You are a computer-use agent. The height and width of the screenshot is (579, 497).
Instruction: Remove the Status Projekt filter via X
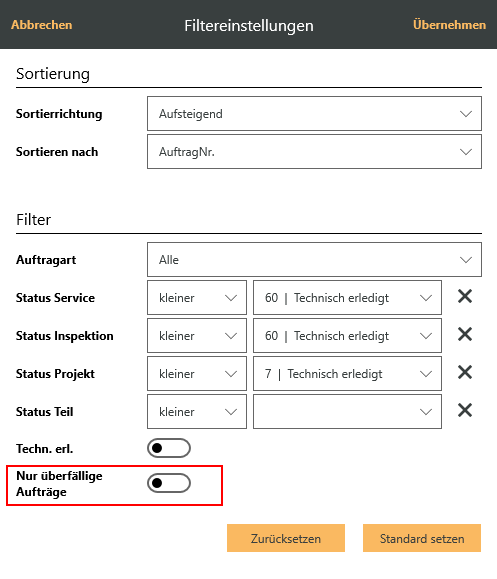tap(465, 373)
